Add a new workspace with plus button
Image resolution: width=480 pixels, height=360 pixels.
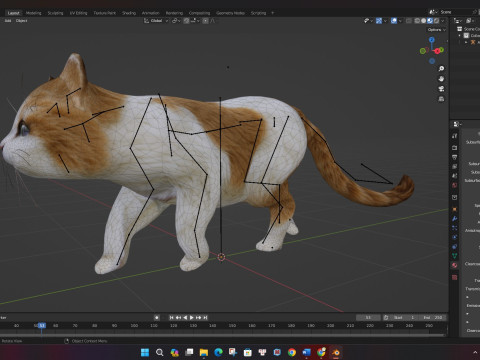[x=272, y=13]
